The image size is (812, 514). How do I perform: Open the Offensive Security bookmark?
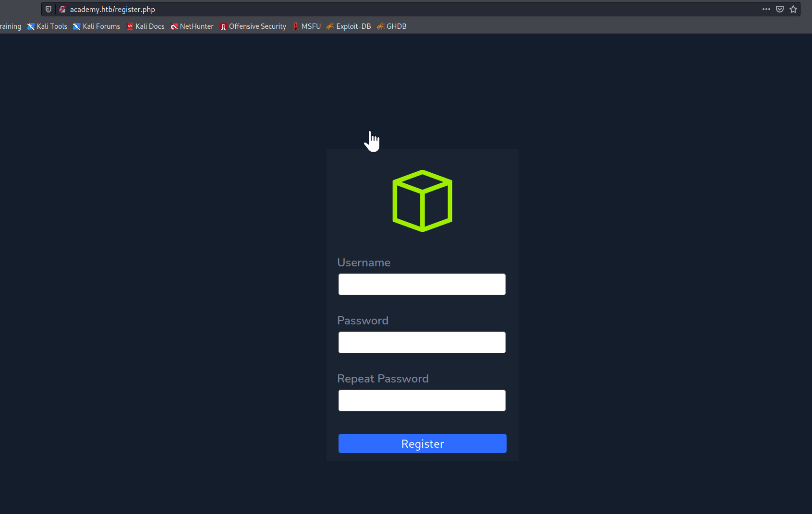(253, 26)
